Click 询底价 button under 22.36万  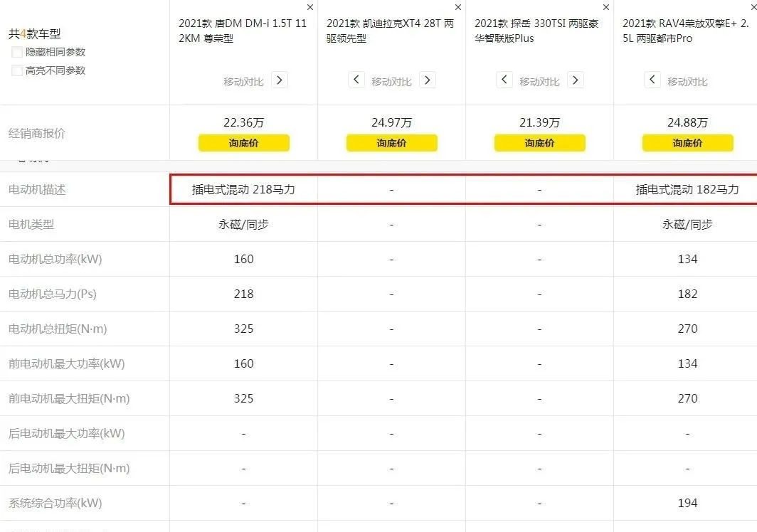(x=244, y=143)
